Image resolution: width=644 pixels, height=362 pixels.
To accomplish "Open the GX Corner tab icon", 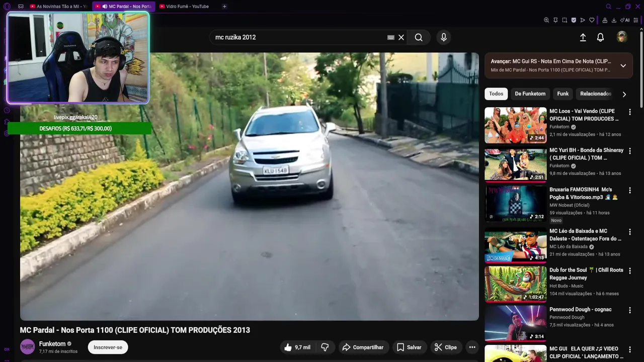I will point(21,7).
